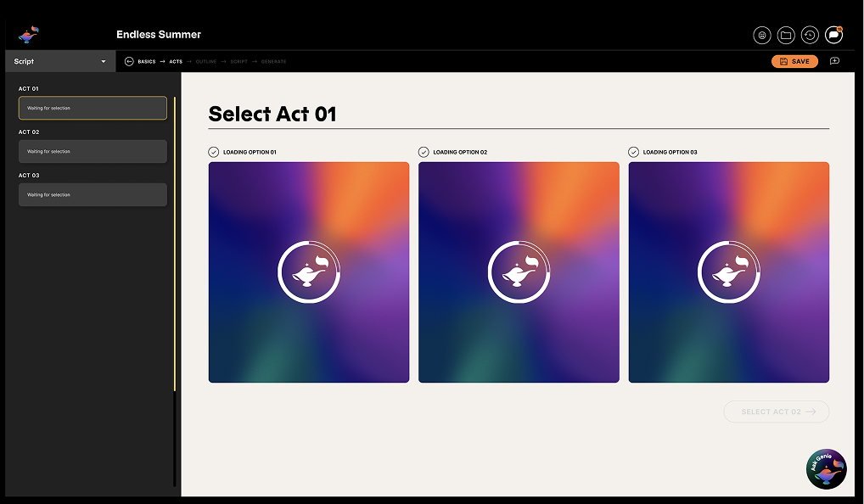Image resolution: width=864 pixels, height=504 pixels.
Task: Click the first loading option thumbnail
Action: point(309,272)
